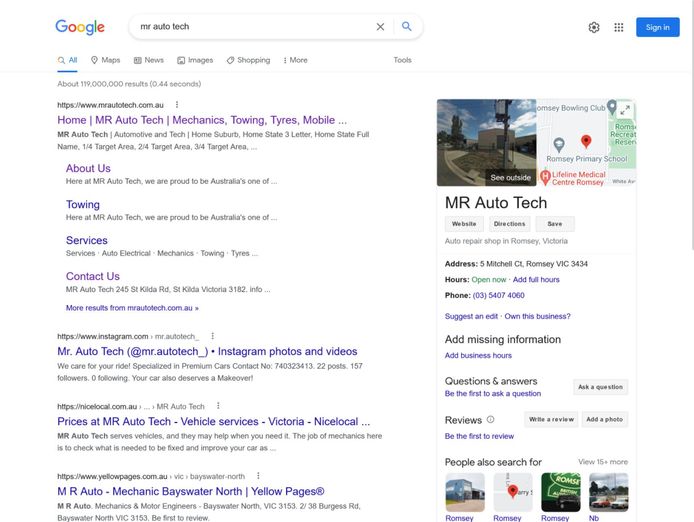Select the All results tab
This screenshot has width=694, height=522.
(67, 60)
